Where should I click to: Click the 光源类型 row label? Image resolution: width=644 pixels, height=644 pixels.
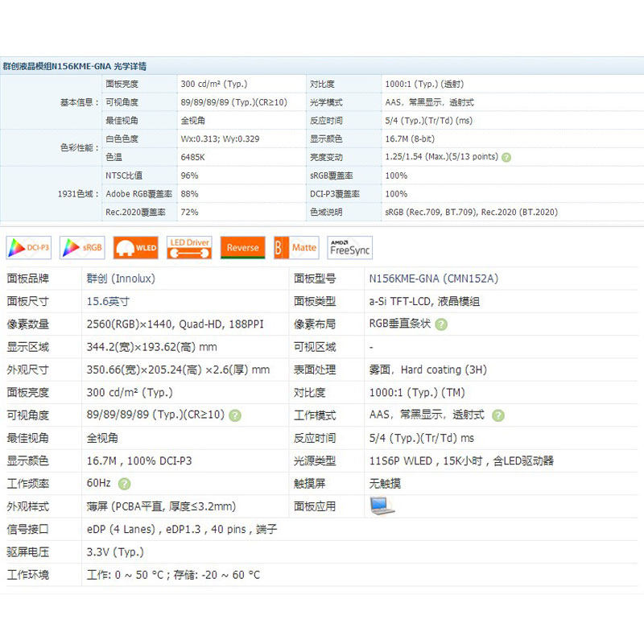(x=315, y=460)
